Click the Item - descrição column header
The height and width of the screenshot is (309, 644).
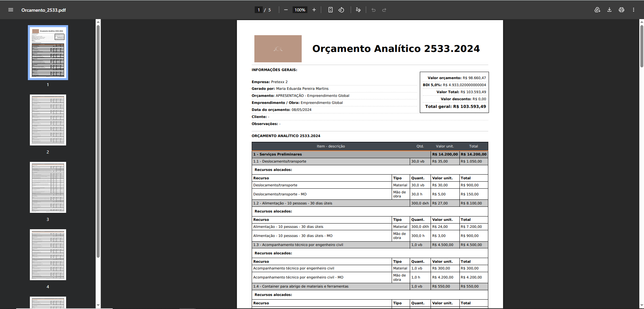[331, 146]
